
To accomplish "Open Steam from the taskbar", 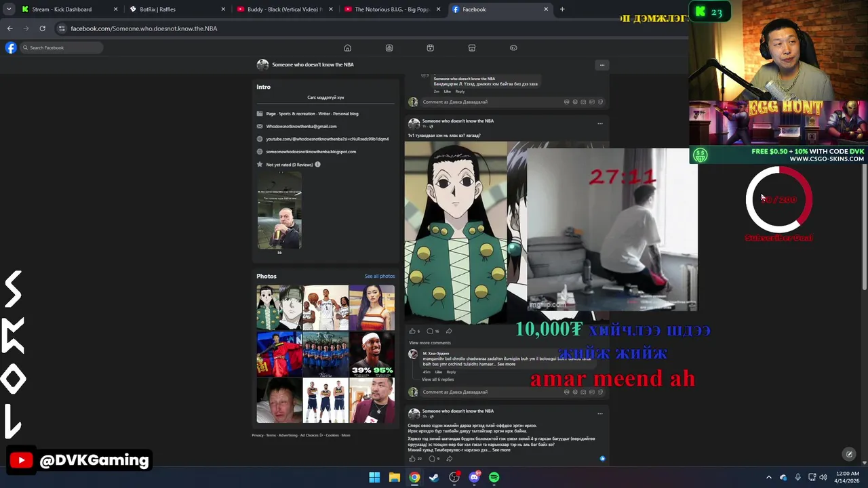I will 434,477.
